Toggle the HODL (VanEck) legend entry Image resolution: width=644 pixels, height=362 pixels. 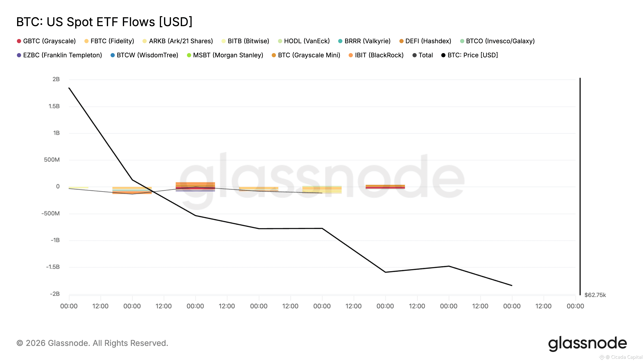coord(304,41)
